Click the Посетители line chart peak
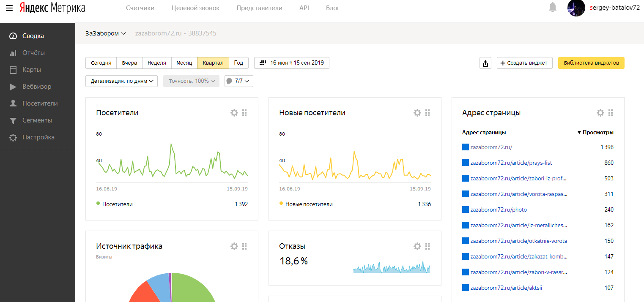This screenshot has height=302, width=644. tap(171, 144)
